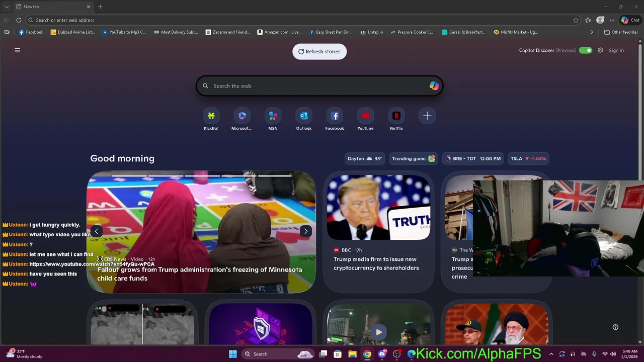Show the previous carousel story
The height and width of the screenshot is (362, 644).
point(97,231)
